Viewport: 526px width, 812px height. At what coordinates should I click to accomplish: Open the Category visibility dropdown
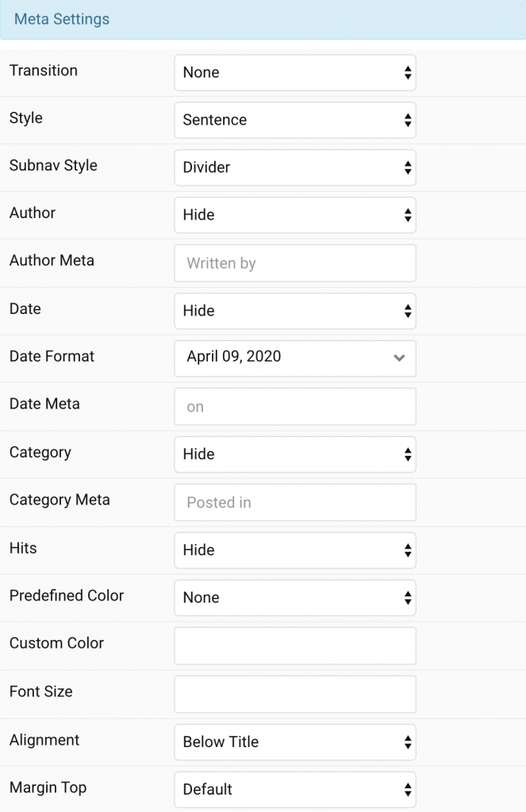tap(294, 454)
